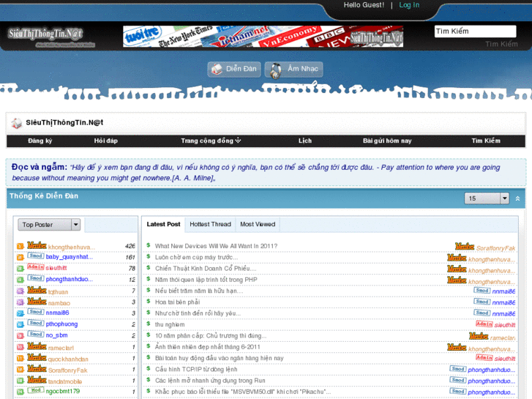The image size is (532, 399).
Task: Open thread Như chờ tình đến rồi hãy yêu...
Action: point(198,313)
